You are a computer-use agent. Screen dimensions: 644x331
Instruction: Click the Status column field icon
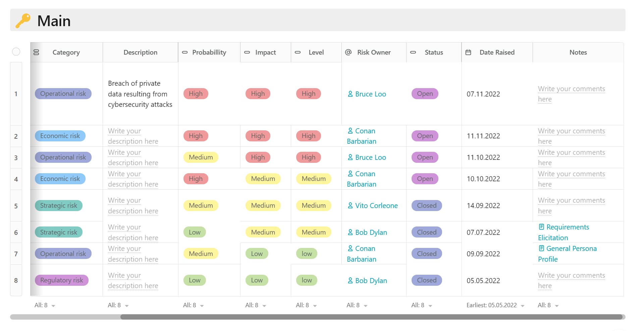coord(413,52)
